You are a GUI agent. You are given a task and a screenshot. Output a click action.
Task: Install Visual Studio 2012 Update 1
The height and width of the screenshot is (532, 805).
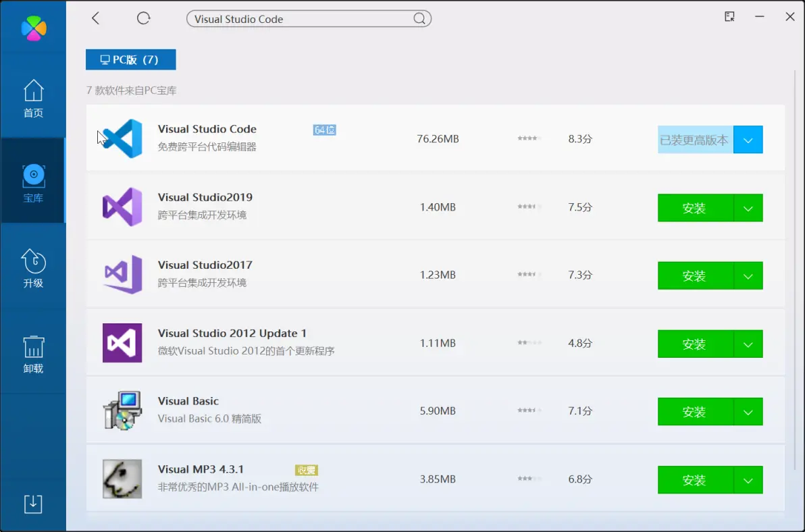(x=695, y=344)
